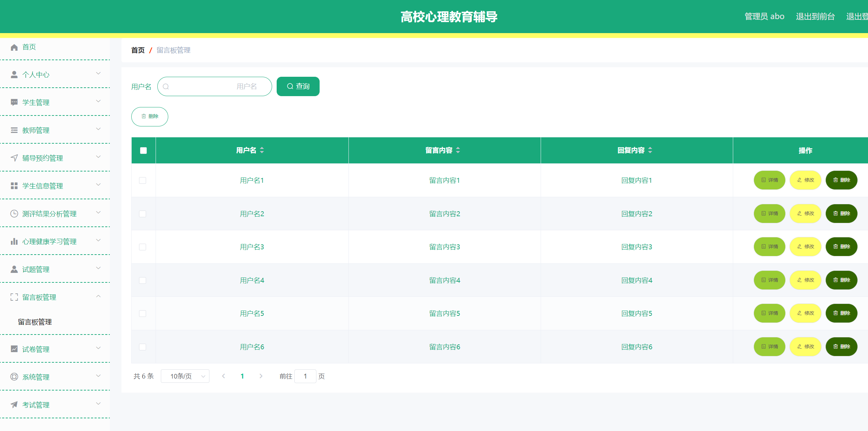
Task: Click the sort arrows on 回复内容 column
Action: [650, 150]
